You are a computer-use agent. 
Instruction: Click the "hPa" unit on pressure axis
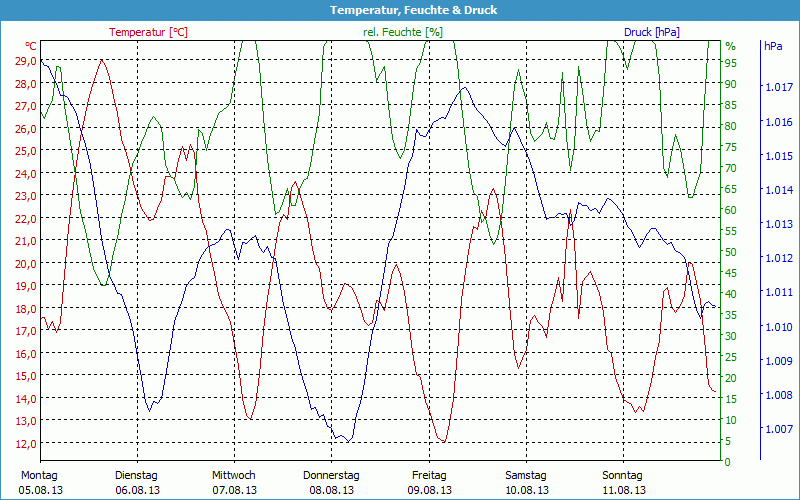773,46
